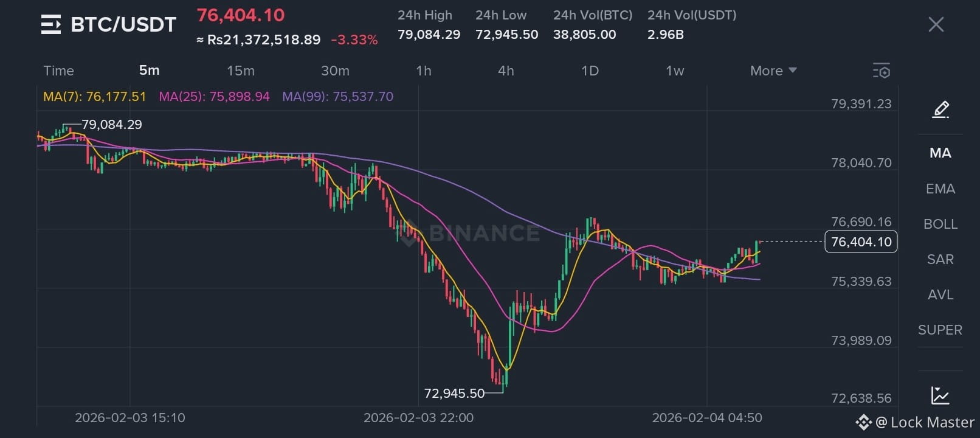Click the Binance logo beside Lock Master
The image size is (980, 438).
click(x=863, y=422)
